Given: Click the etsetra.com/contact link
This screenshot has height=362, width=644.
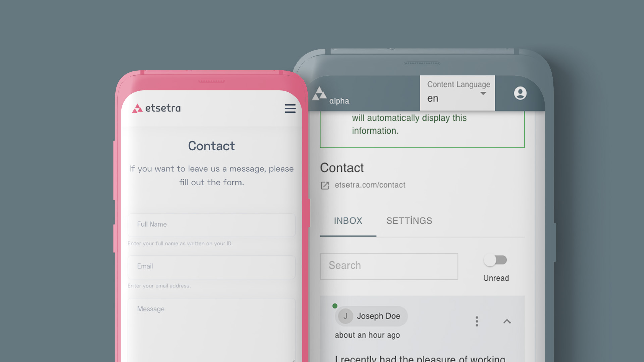Looking at the screenshot, I should [370, 185].
